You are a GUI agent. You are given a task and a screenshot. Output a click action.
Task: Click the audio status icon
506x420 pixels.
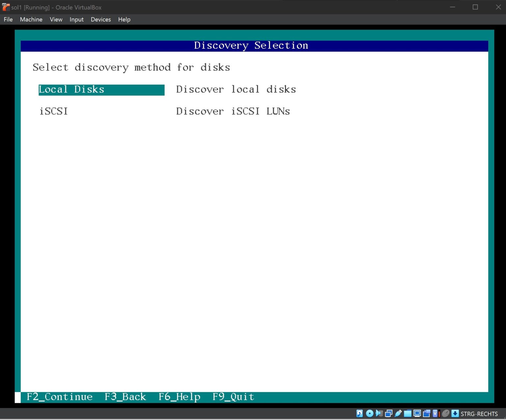[x=379, y=413]
